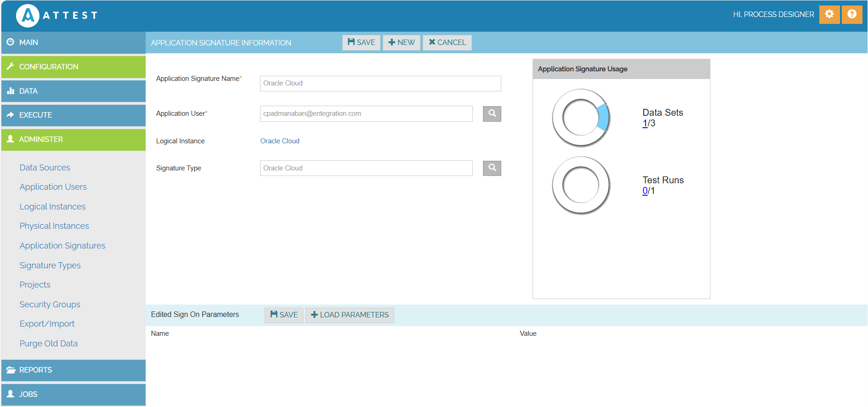Click the arrow icon beside EXECUTE
The height and width of the screenshot is (407, 868).
(x=11, y=115)
